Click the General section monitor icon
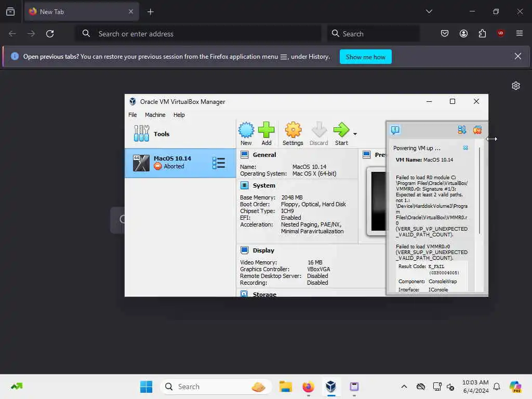Viewport: 532px width, 399px height. click(x=244, y=155)
